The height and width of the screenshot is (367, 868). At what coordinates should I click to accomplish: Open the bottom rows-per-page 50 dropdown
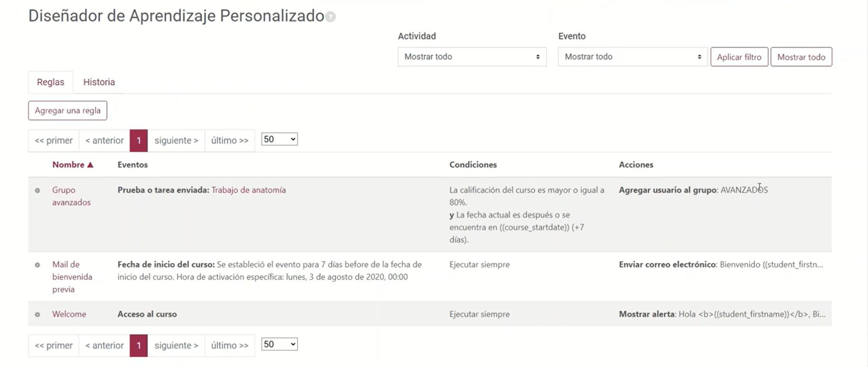[279, 344]
